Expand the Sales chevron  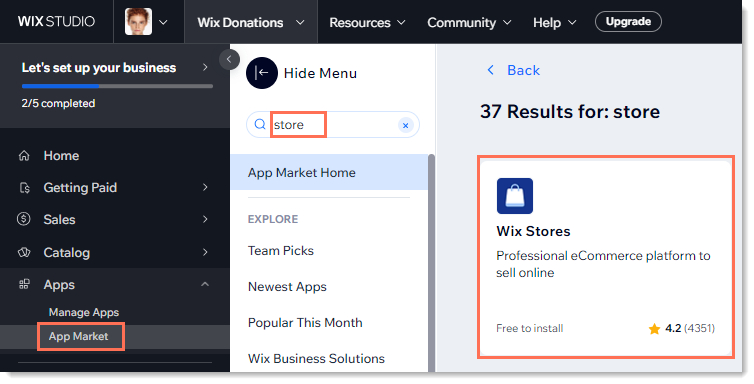pos(205,219)
